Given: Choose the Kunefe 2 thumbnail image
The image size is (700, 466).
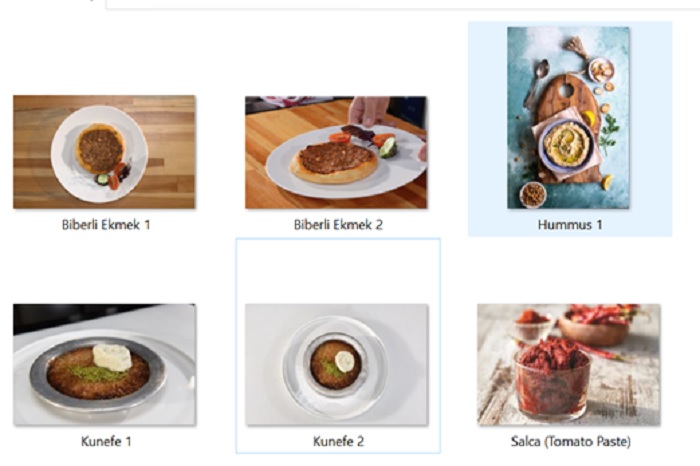Looking at the screenshot, I should coord(337,365).
